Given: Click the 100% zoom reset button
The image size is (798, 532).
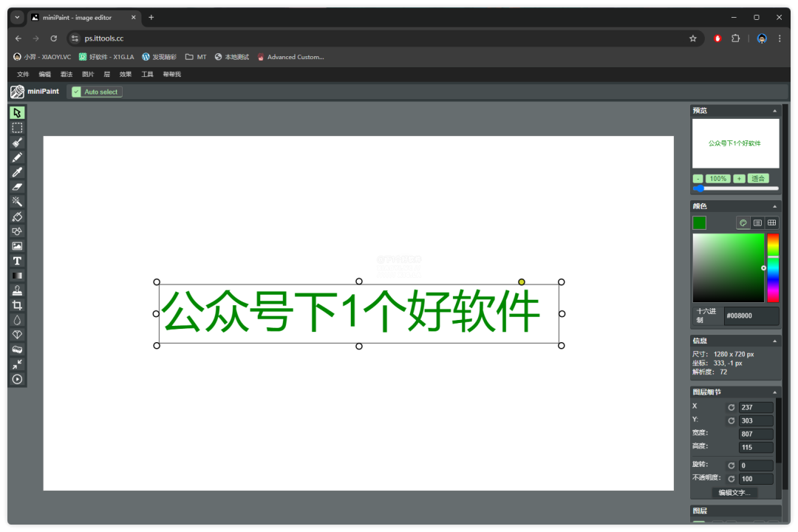Looking at the screenshot, I should coord(718,179).
